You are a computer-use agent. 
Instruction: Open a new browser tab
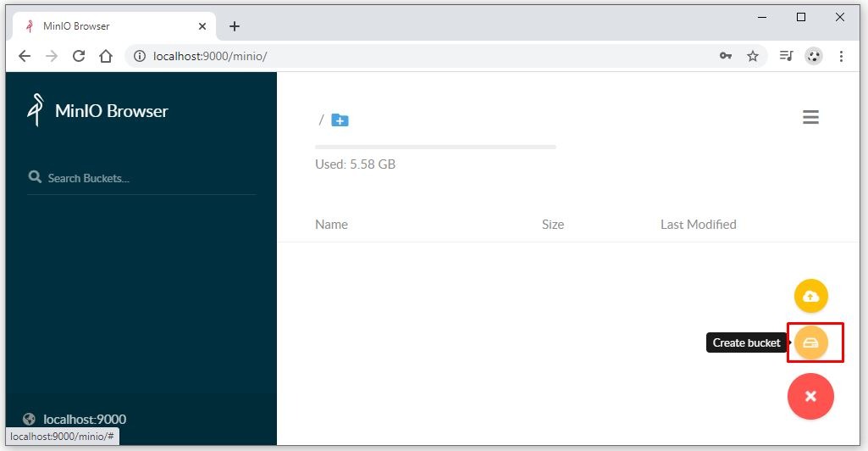click(x=235, y=26)
